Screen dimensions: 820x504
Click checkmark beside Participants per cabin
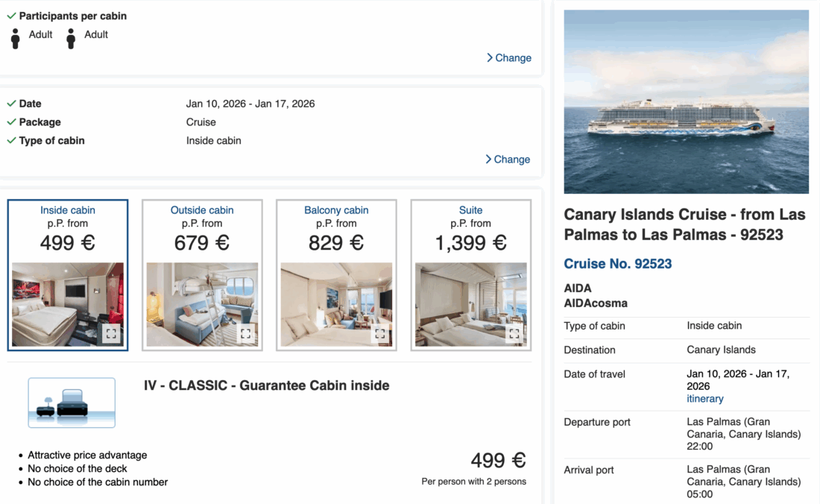[11, 16]
